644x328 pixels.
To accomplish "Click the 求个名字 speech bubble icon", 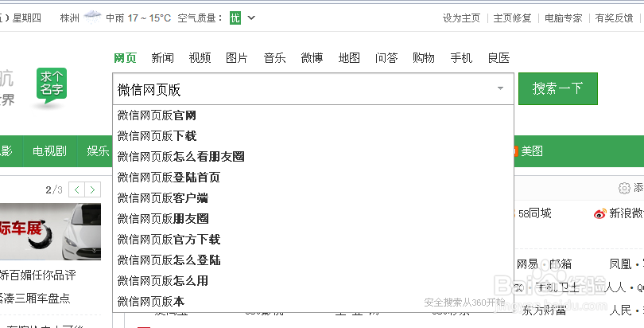I will [x=52, y=84].
